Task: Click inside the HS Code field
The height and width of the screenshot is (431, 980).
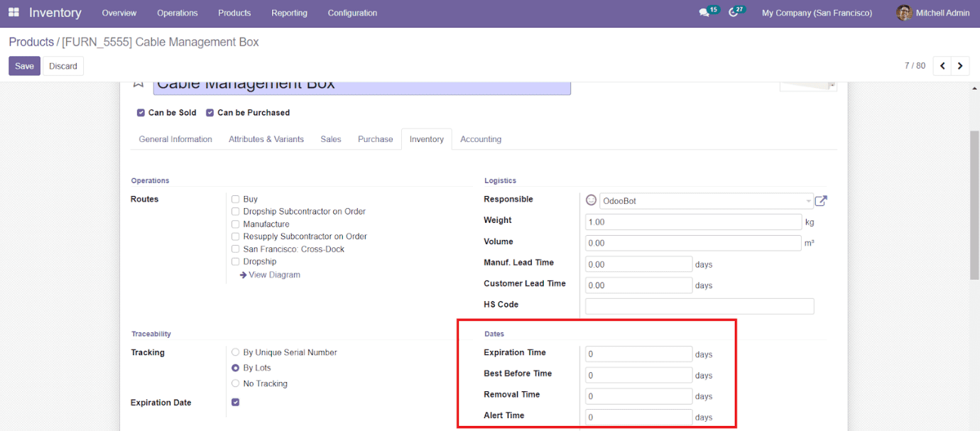Action: [x=699, y=306]
